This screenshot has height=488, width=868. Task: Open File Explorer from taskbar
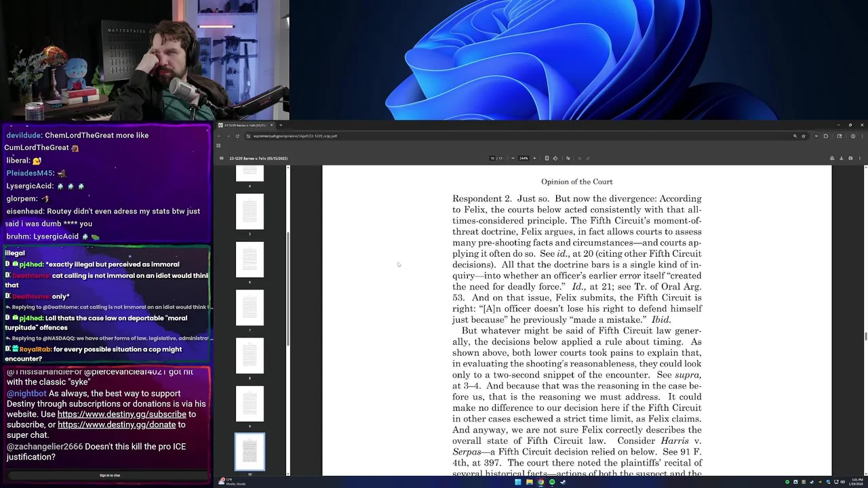(x=530, y=482)
